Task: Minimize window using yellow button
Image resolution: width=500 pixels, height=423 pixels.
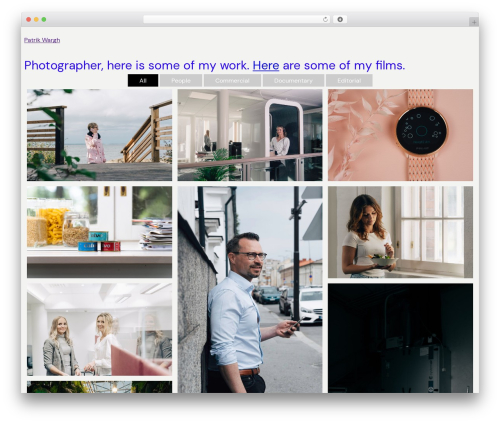Action: click(x=36, y=19)
